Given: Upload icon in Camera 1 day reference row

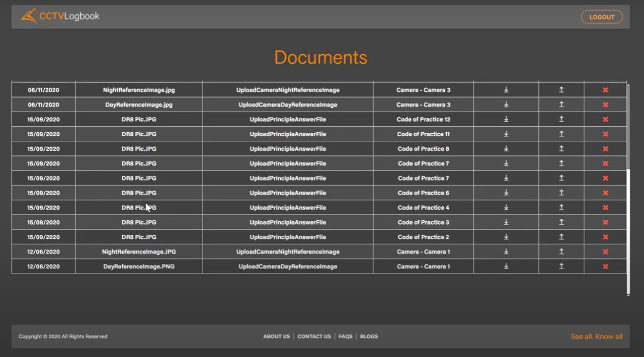Looking at the screenshot, I should click(x=561, y=266).
